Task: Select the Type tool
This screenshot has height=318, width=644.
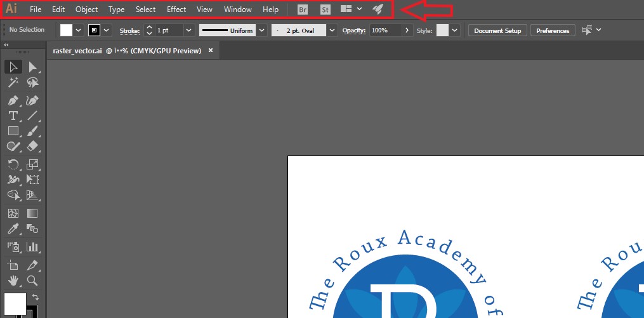Action: click(x=13, y=116)
